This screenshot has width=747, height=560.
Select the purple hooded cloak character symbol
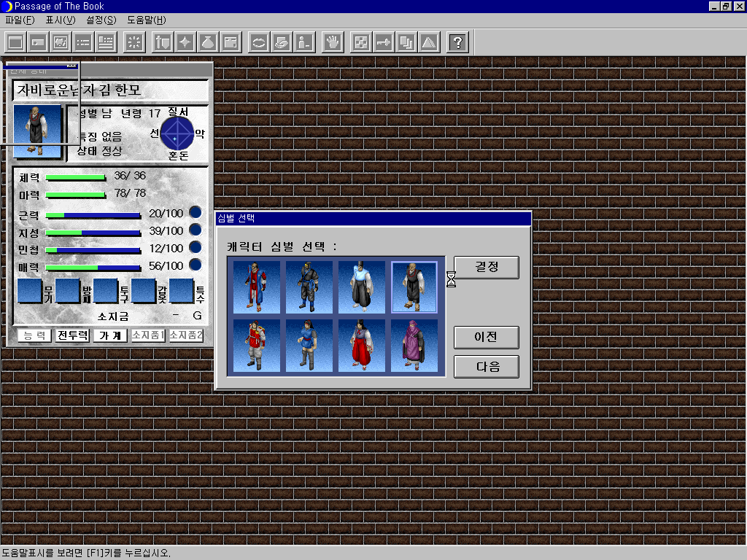pyautogui.click(x=414, y=346)
